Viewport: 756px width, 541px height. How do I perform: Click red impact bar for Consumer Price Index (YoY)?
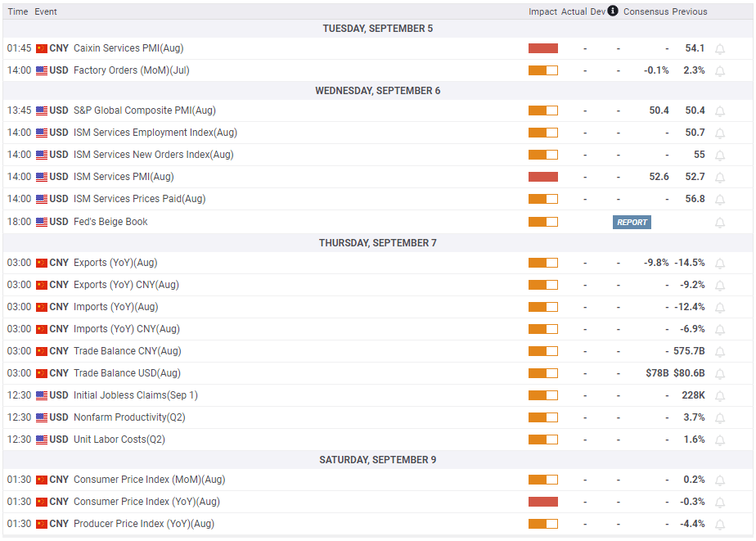542,502
